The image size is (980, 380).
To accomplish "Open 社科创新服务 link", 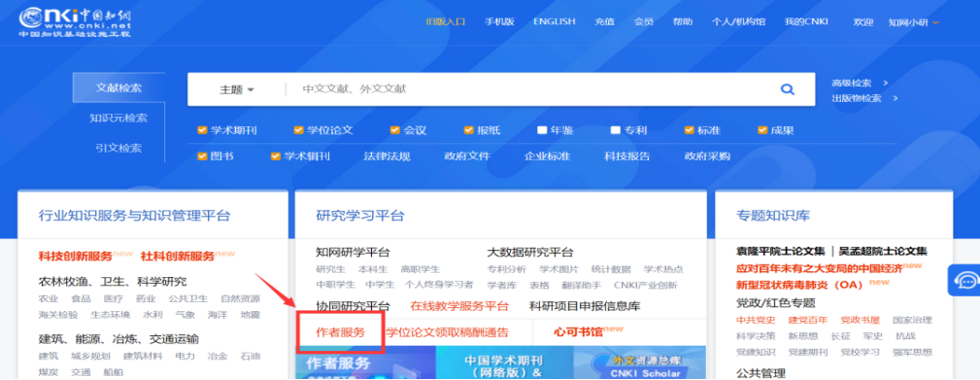I will (x=178, y=257).
